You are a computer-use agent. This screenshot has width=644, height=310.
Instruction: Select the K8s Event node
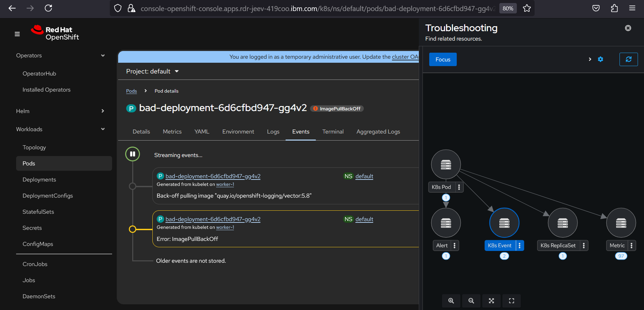click(504, 223)
